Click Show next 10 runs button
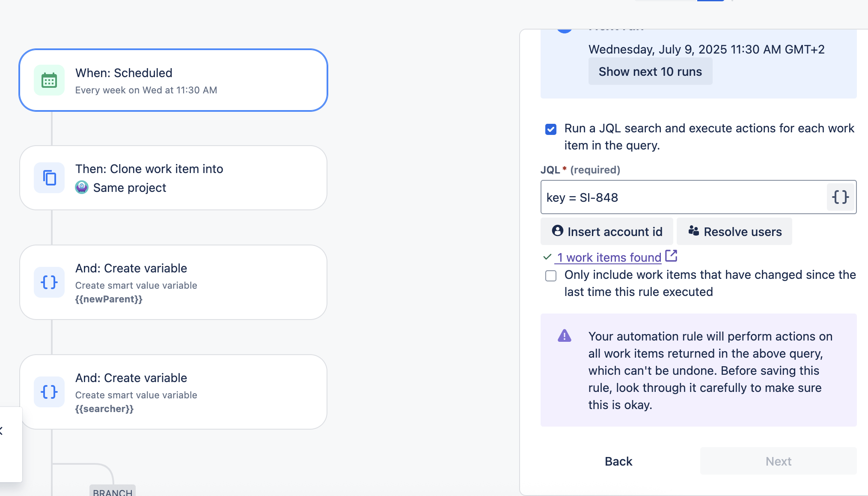Viewport: 868px width, 496px height. pyautogui.click(x=650, y=72)
